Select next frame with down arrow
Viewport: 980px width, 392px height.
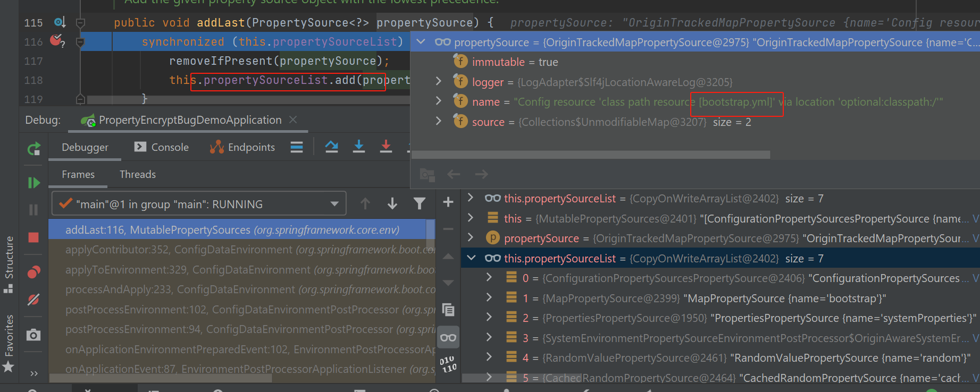[392, 203]
